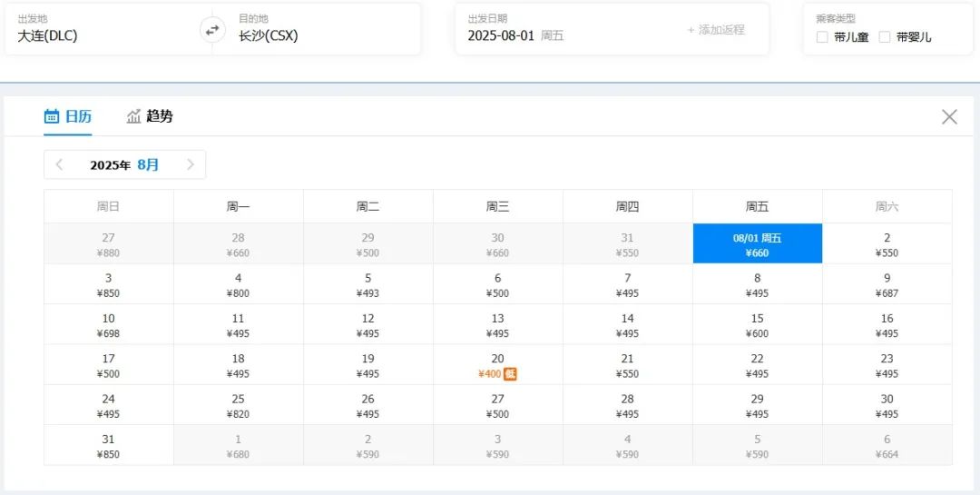
Task: Click the trend chart icon on 趋势 tab
Action: click(133, 116)
